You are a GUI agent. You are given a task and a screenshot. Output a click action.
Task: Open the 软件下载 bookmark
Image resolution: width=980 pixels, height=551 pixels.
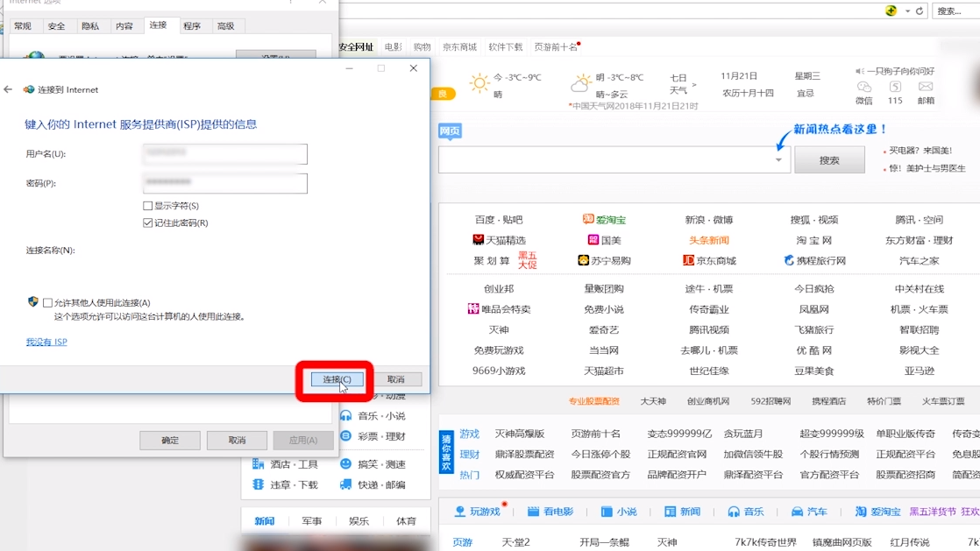pos(505,46)
